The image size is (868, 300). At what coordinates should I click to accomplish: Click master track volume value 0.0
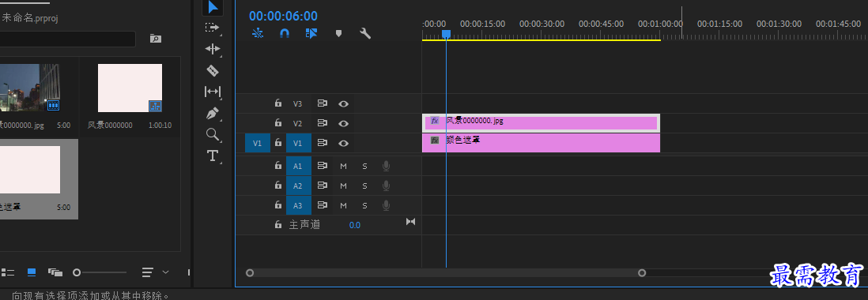[355, 225]
